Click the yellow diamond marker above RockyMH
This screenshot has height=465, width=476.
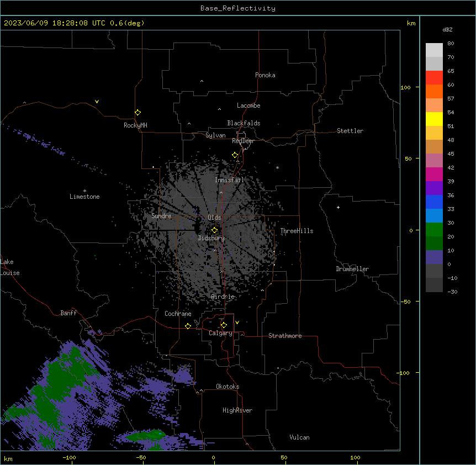click(137, 113)
